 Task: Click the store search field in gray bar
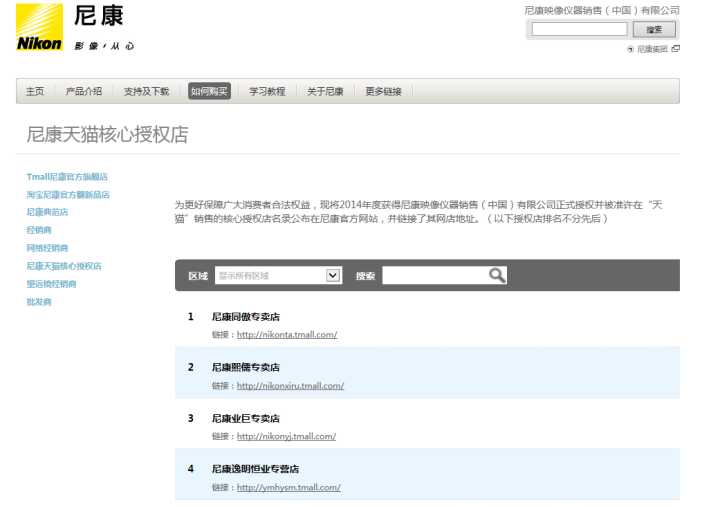coord(435,275)
